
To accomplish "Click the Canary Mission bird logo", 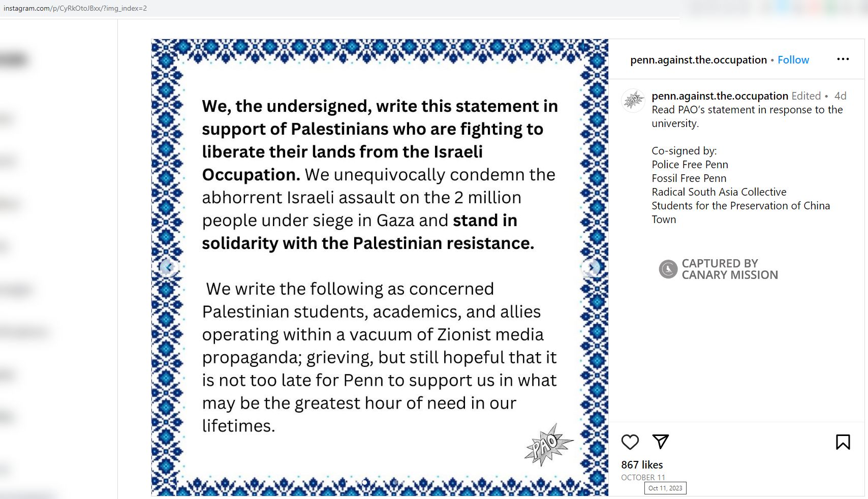I will (x=668, y=269).
